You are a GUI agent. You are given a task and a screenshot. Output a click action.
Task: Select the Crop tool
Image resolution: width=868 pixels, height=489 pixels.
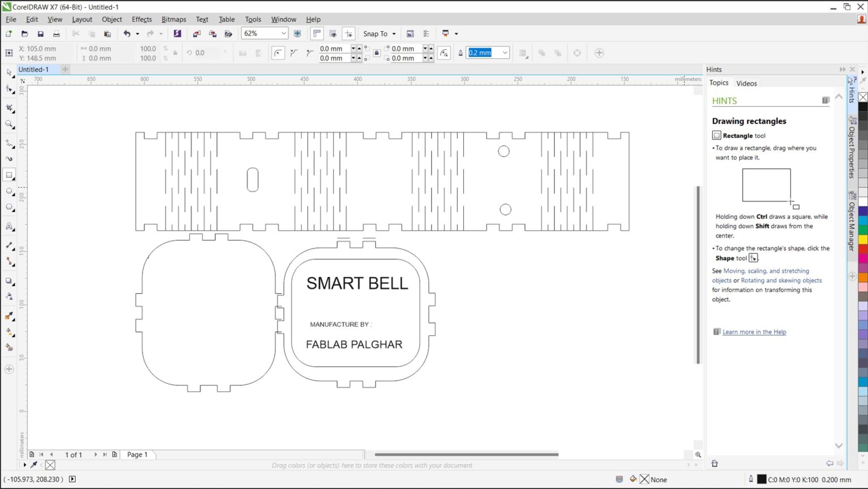click(x=9, y=107)
